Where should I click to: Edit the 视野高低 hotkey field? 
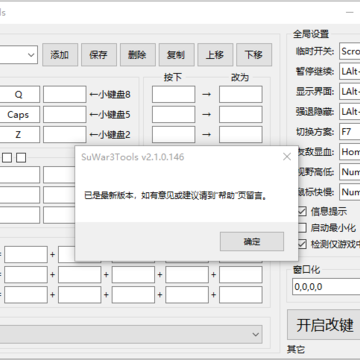point(350,172)
